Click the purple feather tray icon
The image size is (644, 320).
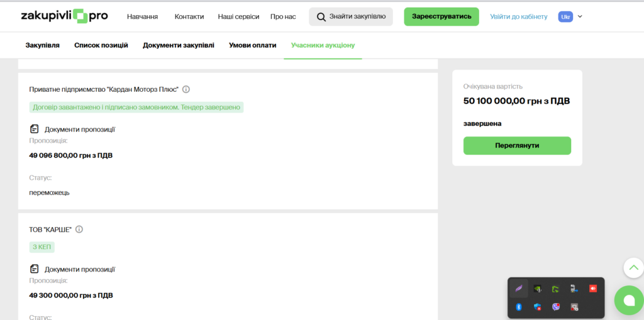[519, 289]
